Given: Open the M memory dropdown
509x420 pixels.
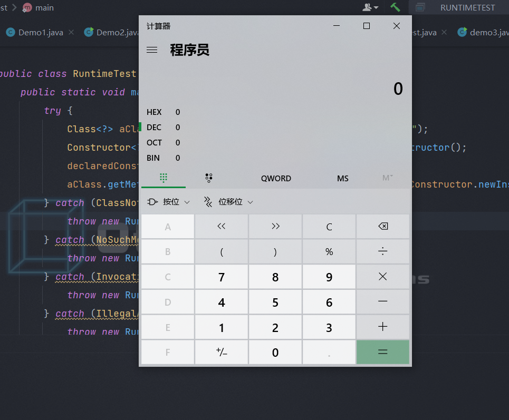Looking at the screenshot, I should [x=387, y=178].
